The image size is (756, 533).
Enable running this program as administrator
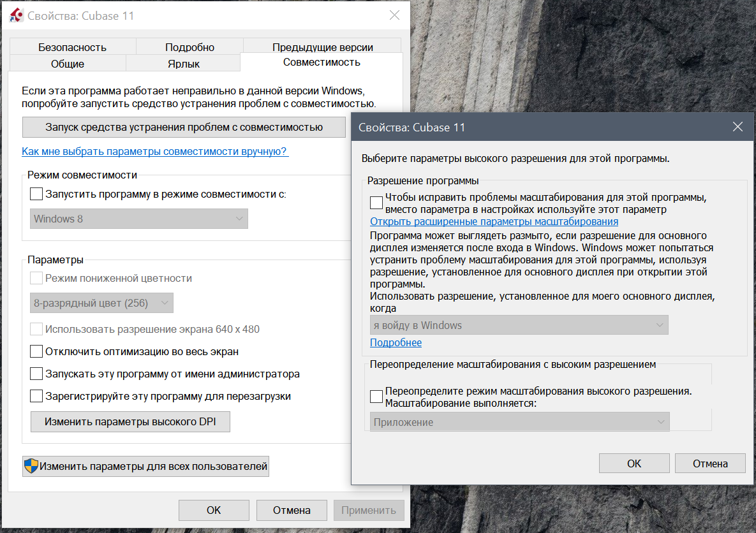pos(36,374)
